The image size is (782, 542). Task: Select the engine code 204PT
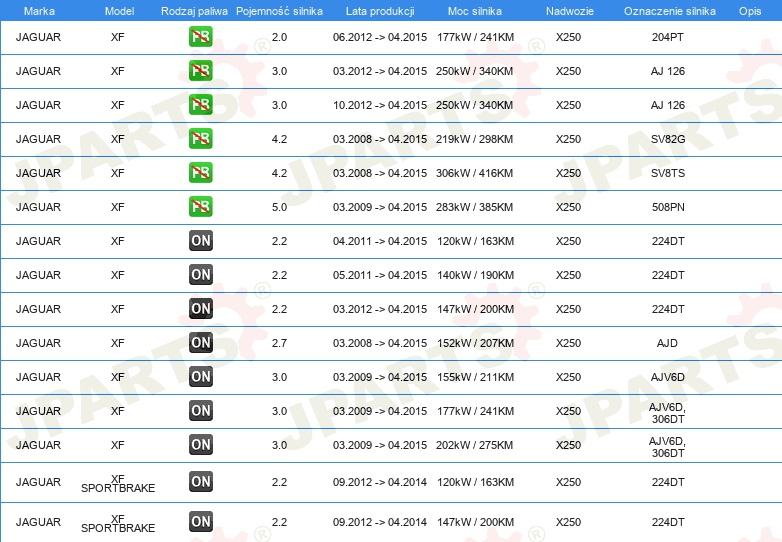pyautogui.click(x=667, y=37)
